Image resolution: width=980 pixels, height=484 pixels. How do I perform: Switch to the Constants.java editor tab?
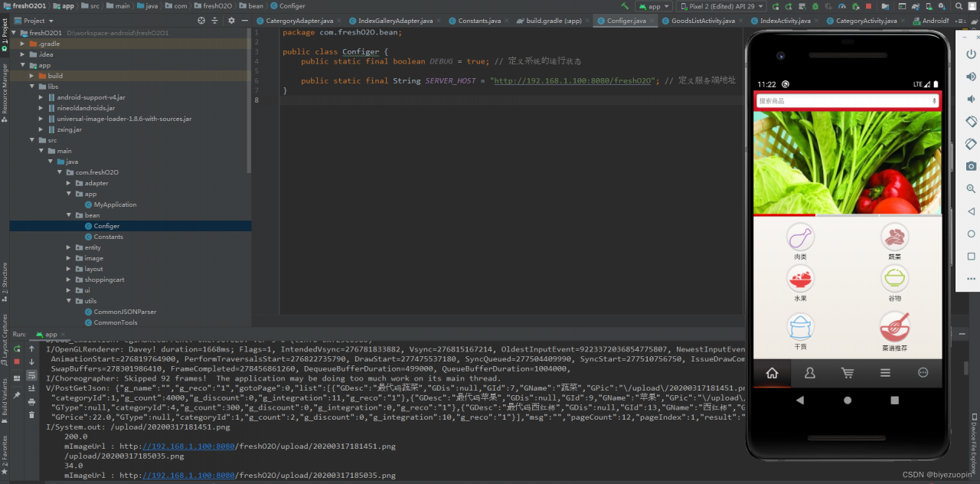pos(475,21)
